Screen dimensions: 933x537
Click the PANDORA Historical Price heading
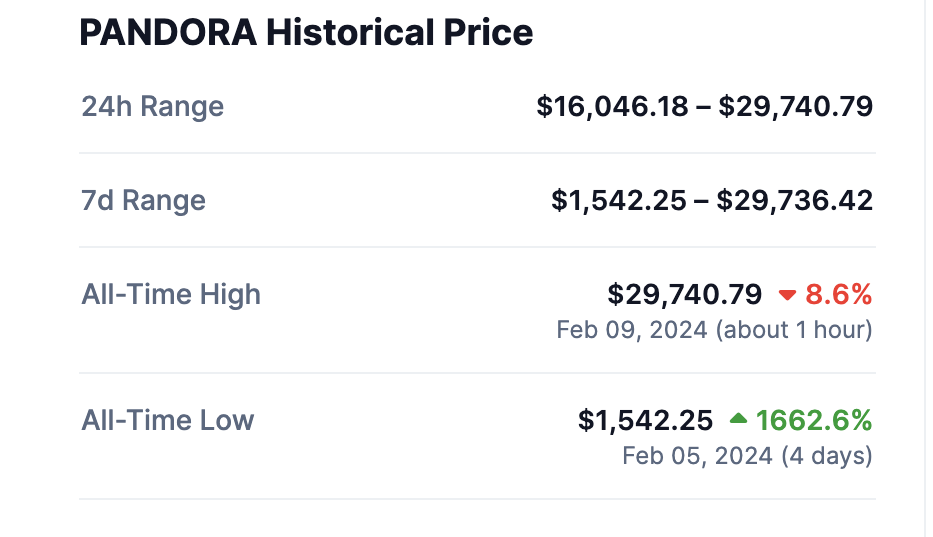(x=305, y=33)
